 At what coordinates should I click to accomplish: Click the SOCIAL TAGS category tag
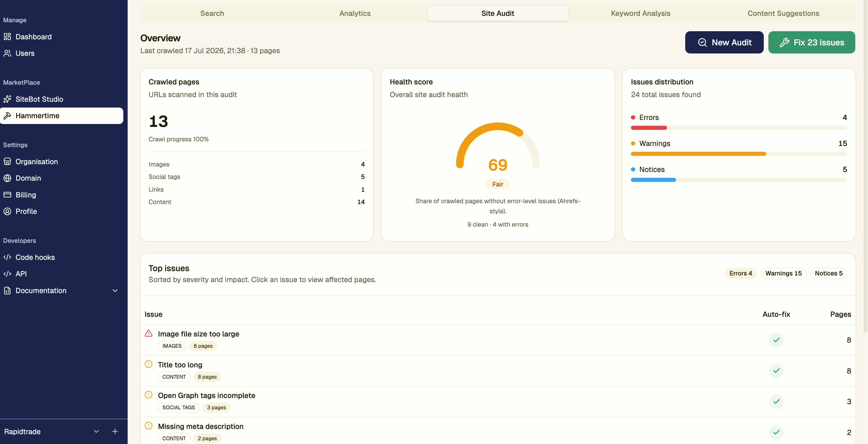click(x=178, y=407)
